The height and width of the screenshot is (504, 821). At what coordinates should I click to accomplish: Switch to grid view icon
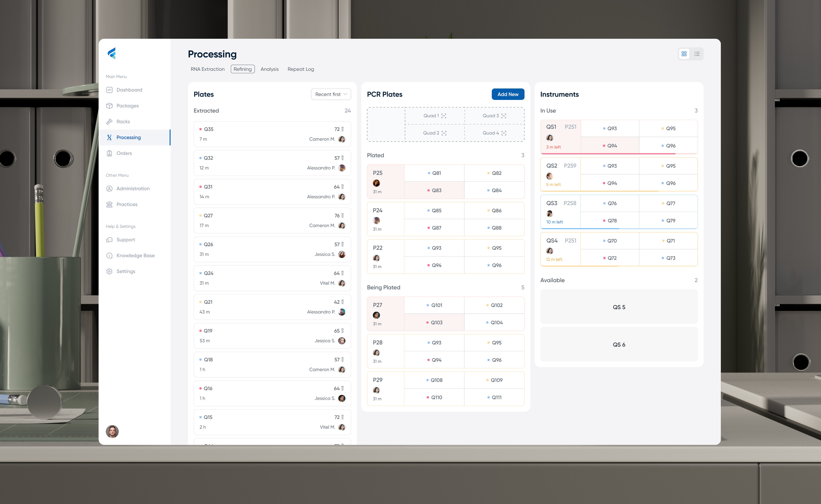[684, 54]
